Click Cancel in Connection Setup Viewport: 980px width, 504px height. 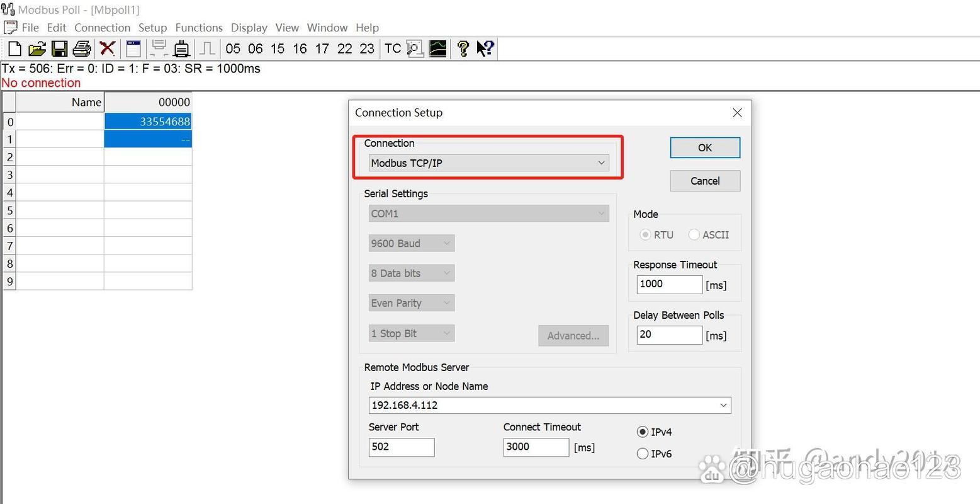[x=705, y=181]
